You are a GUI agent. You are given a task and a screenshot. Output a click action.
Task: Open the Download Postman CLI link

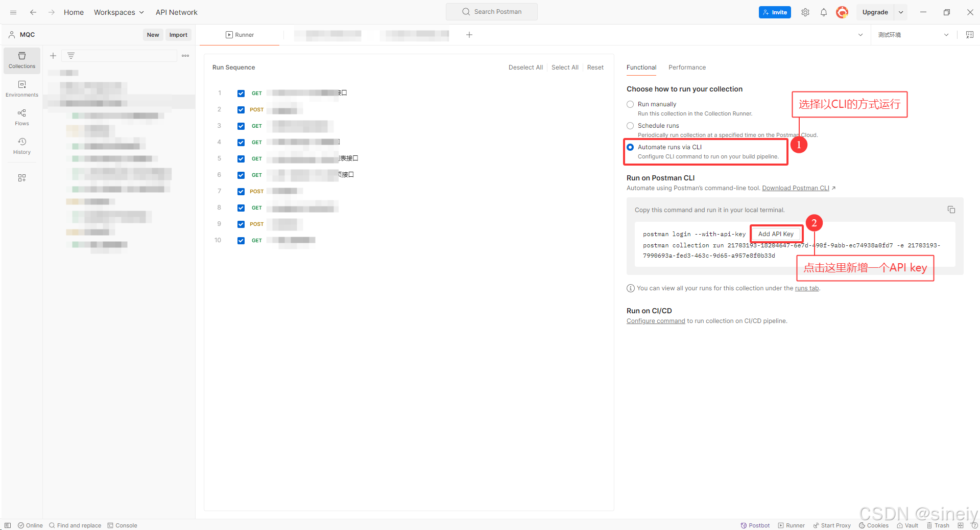(x=796, y=188)
